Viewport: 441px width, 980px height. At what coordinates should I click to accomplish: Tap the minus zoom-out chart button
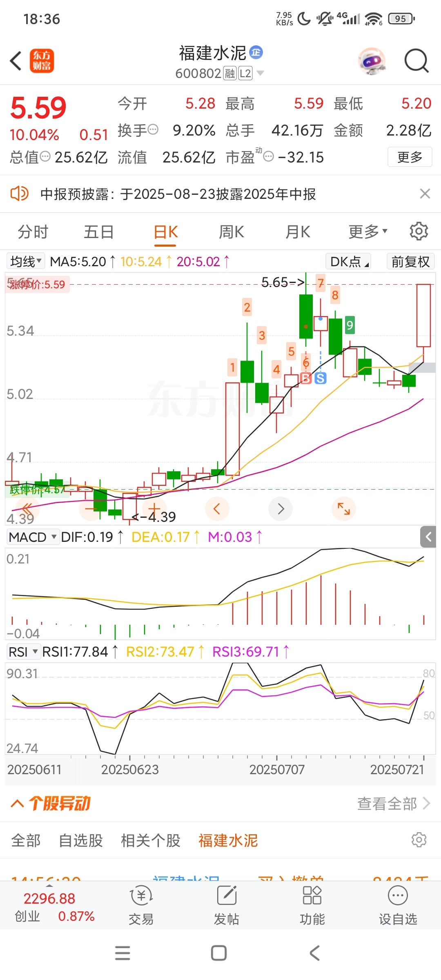[91, 509]
